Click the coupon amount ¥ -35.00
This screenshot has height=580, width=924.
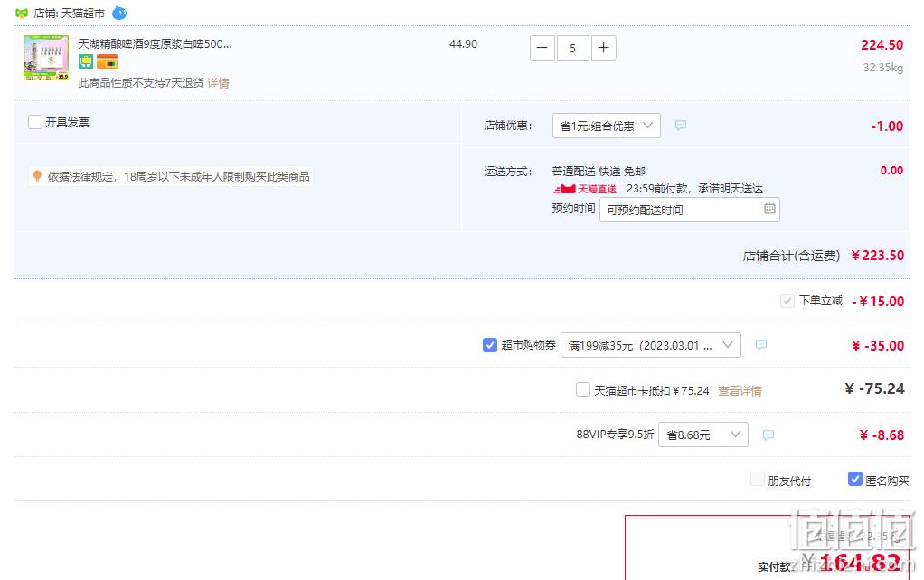click(878, 346)
